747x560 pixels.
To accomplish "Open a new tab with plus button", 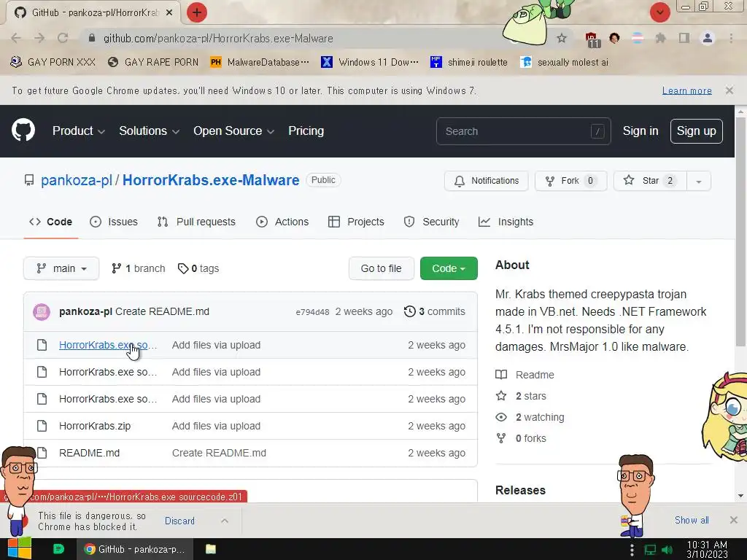I will [x=197, y=12].
